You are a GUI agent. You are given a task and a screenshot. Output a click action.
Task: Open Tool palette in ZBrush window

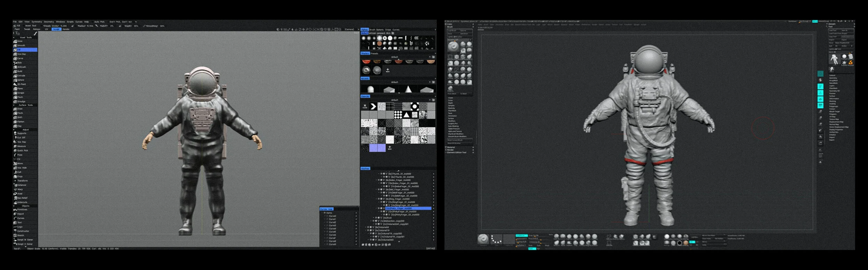[x=831, y=27]
